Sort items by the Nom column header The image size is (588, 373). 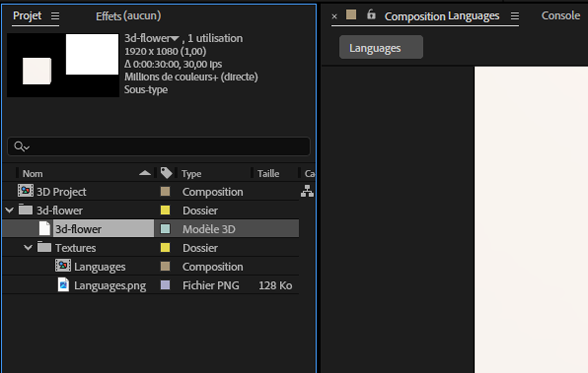coord(33,173)
